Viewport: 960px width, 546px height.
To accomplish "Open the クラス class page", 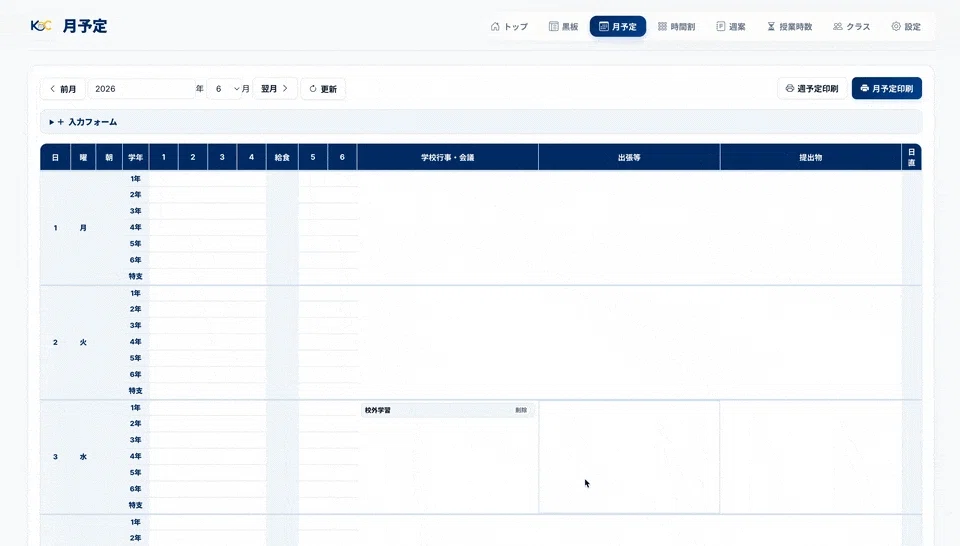I will 852,26.
